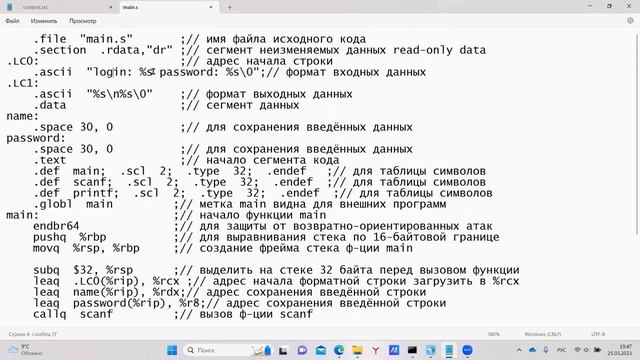Click the '.text' directive line
Viewport: 640px width, 360px height.
click(x=49, y=160)
